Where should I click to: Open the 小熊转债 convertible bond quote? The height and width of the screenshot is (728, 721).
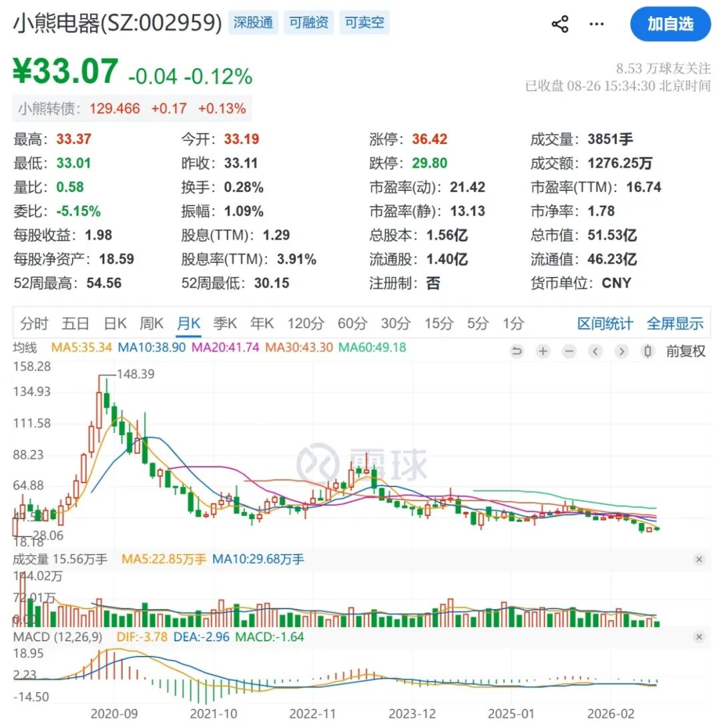tap(132, 109)
